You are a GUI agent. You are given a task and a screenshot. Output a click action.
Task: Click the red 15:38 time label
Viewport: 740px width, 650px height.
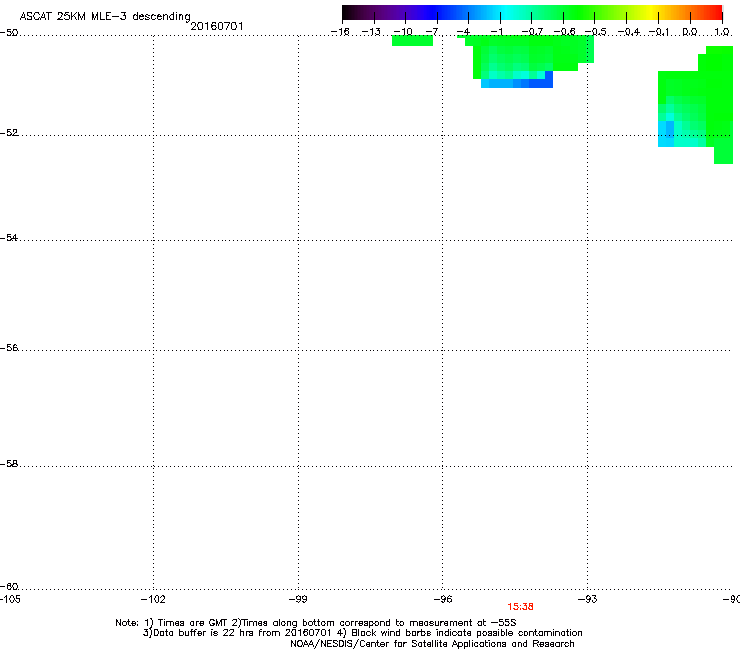pos(520,607)
